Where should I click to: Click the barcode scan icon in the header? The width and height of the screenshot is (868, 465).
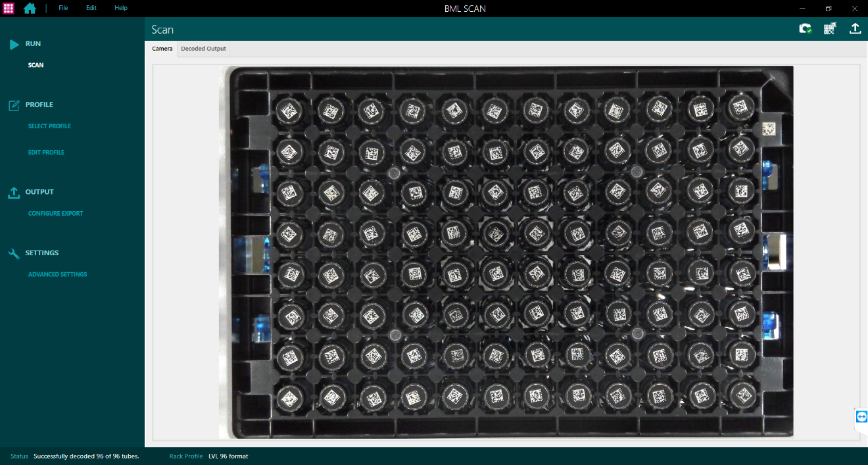(830, 28)
